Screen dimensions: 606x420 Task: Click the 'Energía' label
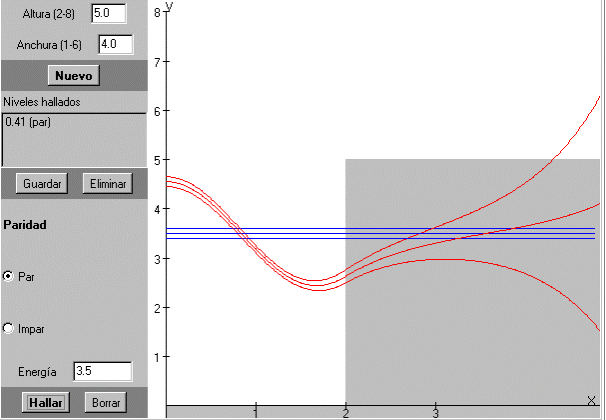pos(37,372)
